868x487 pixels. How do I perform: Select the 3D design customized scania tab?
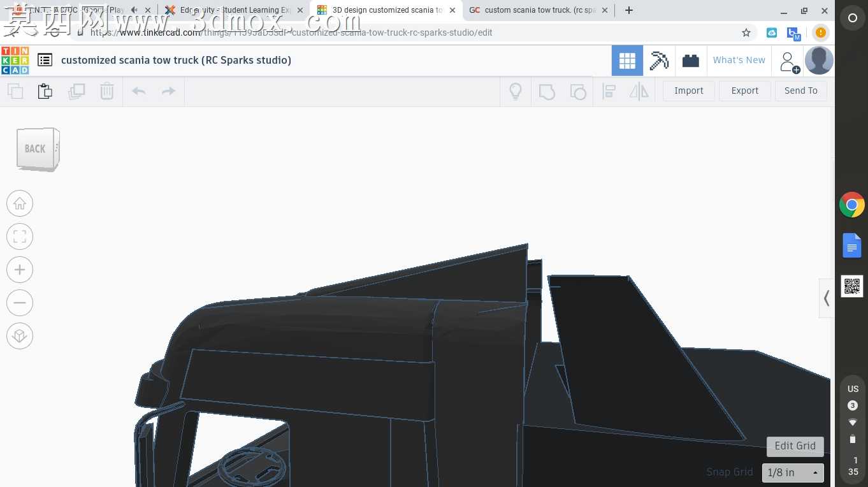coord(386,10)
